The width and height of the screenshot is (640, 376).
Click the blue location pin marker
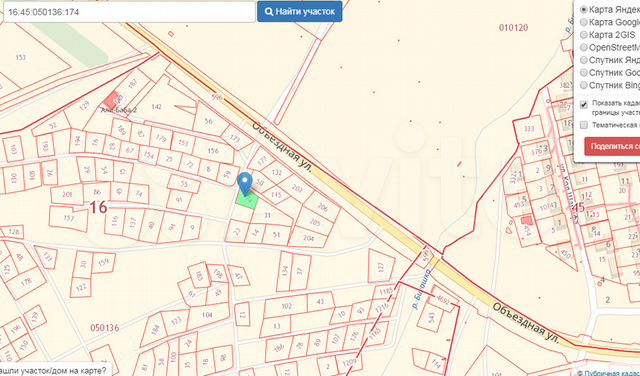click(x=245, y=183)
